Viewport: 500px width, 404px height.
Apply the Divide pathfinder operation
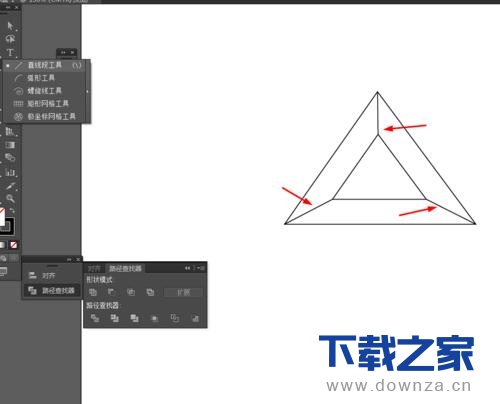(95, 318)
